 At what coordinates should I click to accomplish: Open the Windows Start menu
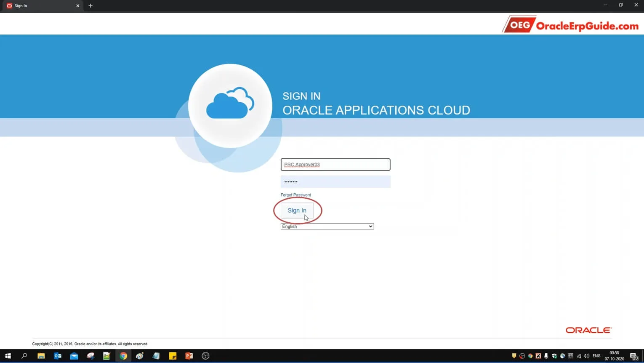(8, 356)
